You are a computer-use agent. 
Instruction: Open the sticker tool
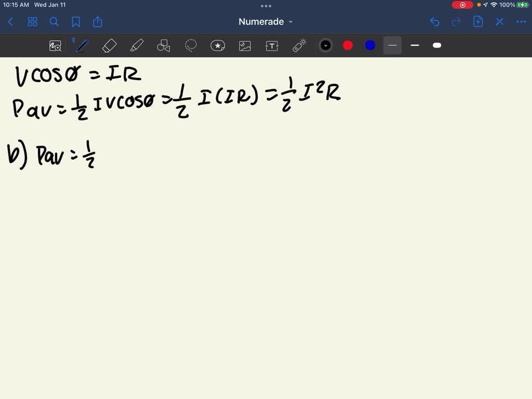[x=218, y=45]
